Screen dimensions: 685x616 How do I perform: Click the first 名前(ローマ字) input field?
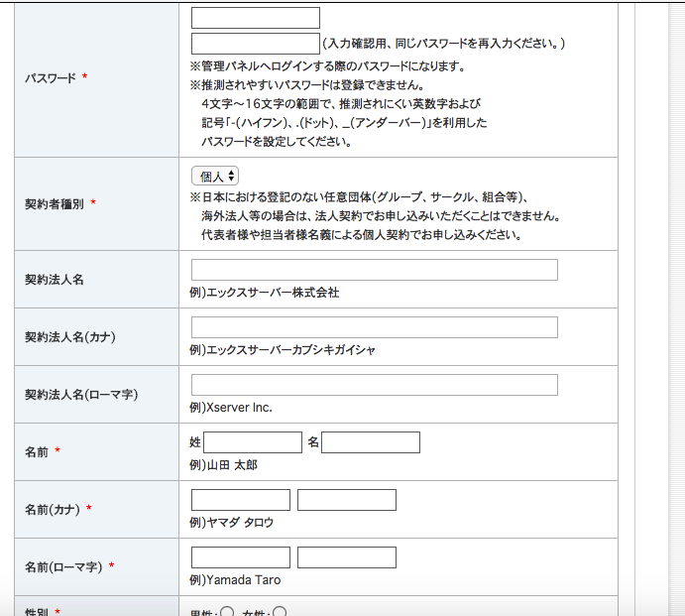(x=241, y=557)
